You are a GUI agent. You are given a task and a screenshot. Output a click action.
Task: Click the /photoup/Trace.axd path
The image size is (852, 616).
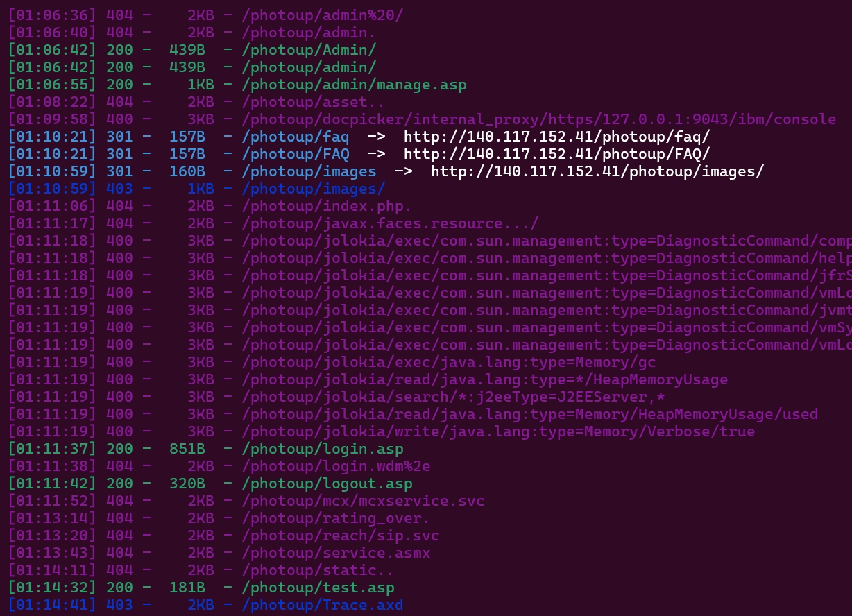pyautogui.click(x=323, y=605)
